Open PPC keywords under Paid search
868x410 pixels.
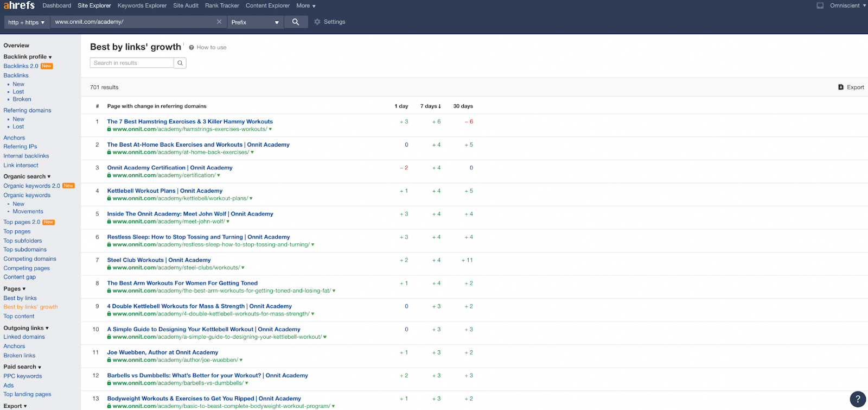[x=22, y=376]
